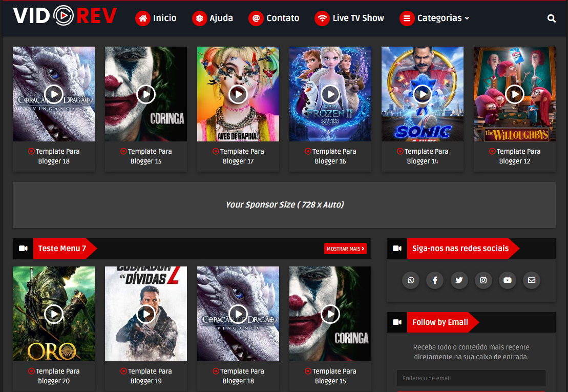Click the Follow by Email heading

(440, 322)
